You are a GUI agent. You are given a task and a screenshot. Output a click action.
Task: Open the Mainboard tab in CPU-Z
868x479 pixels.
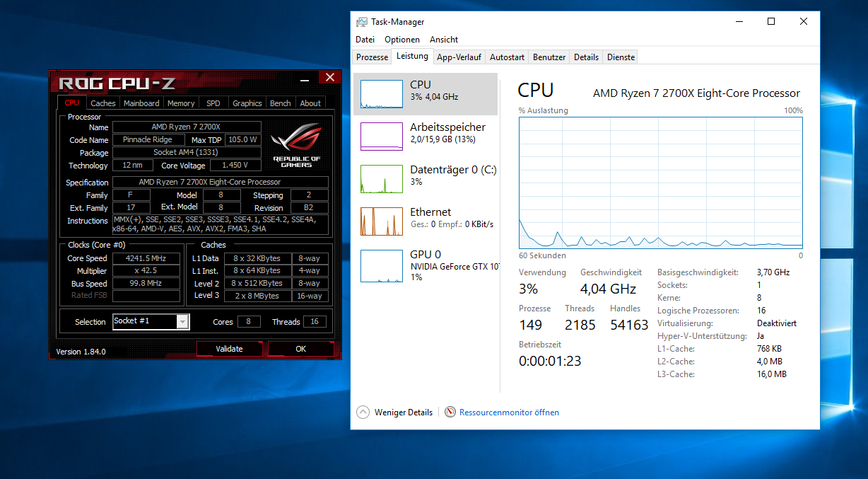pos(141,103)
